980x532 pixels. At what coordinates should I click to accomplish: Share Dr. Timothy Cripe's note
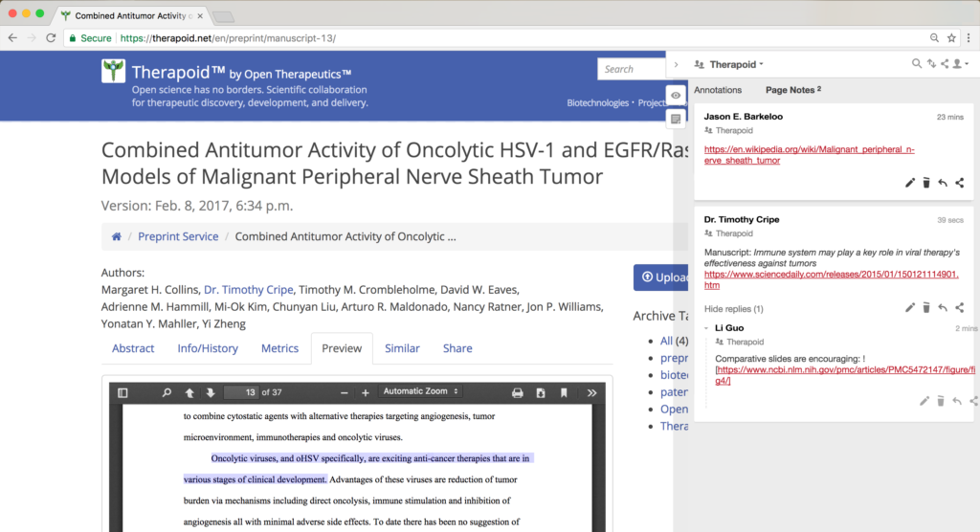tap(959, 307)
